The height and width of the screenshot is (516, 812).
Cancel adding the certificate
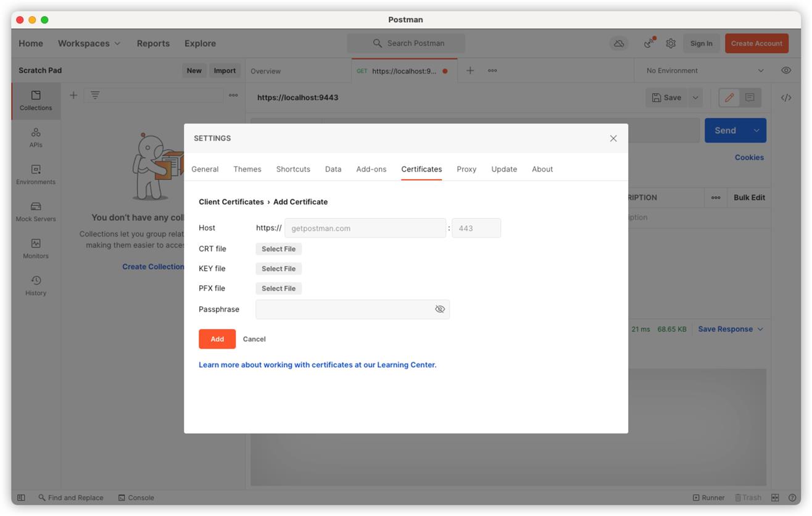point(254,339)
